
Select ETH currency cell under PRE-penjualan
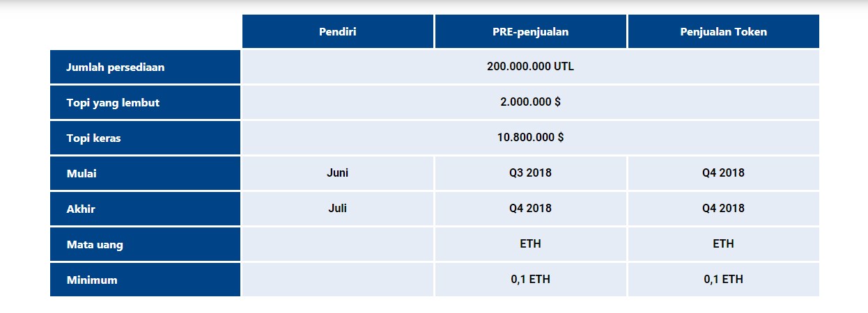tap(531, 244)
